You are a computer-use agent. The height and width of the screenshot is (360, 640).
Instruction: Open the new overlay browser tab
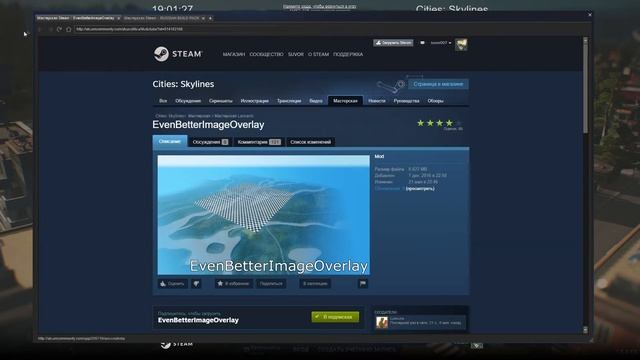click(210, 18)
